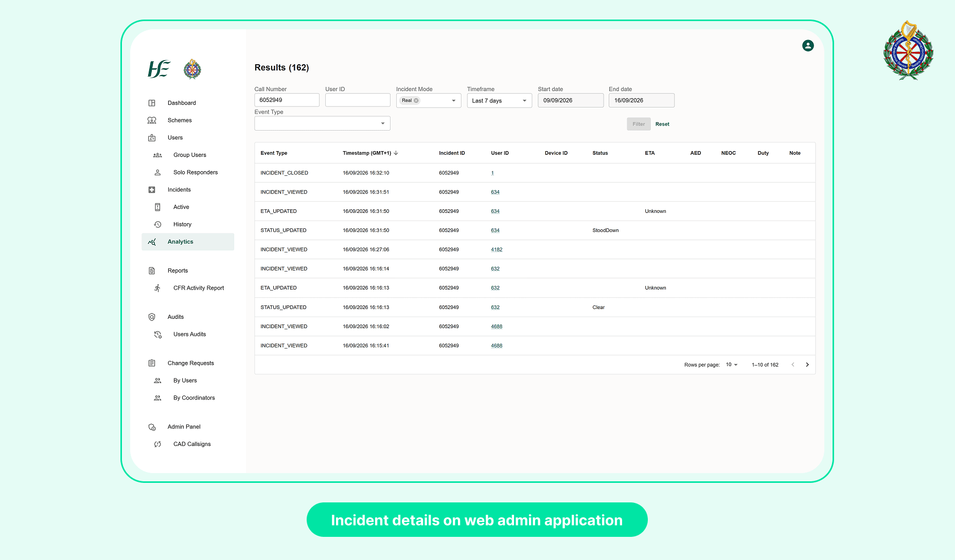955x560 pixels.
Task: Open the user profile account icon
Action: pos(808,46)
